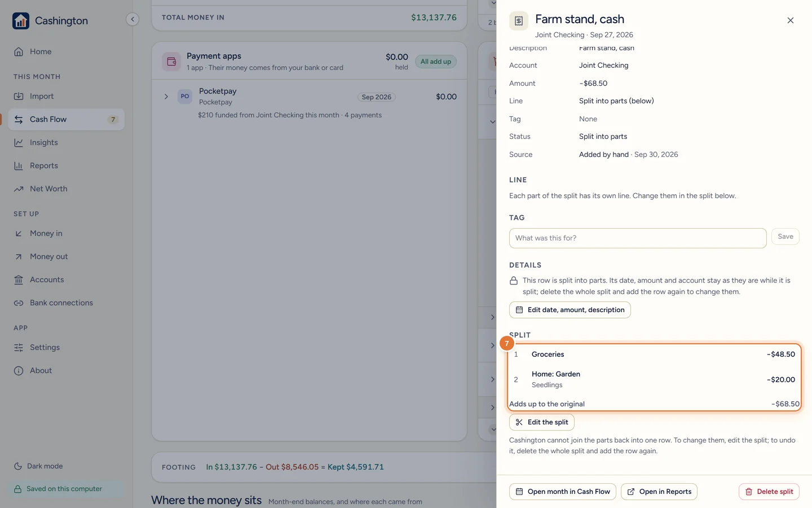
Task: Select Cash Flow in the sidebar
Action: click(66, 119)
